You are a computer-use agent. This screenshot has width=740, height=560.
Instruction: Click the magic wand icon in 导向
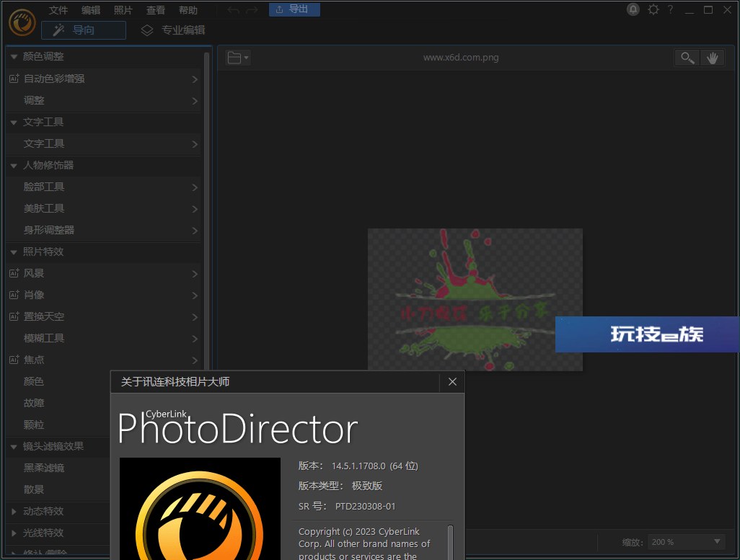tap(58, 30)
